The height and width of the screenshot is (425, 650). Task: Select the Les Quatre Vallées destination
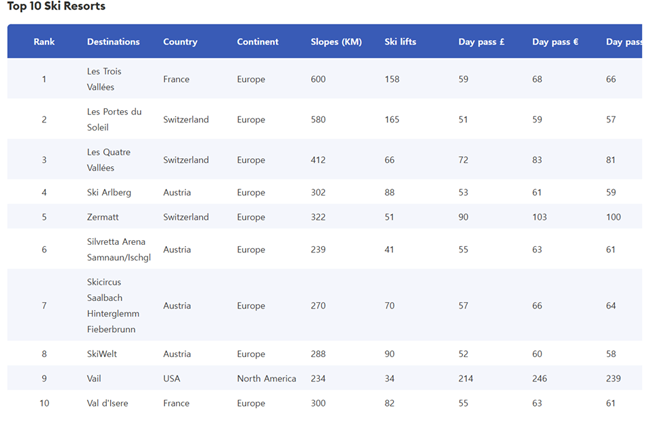coord(108,160)
